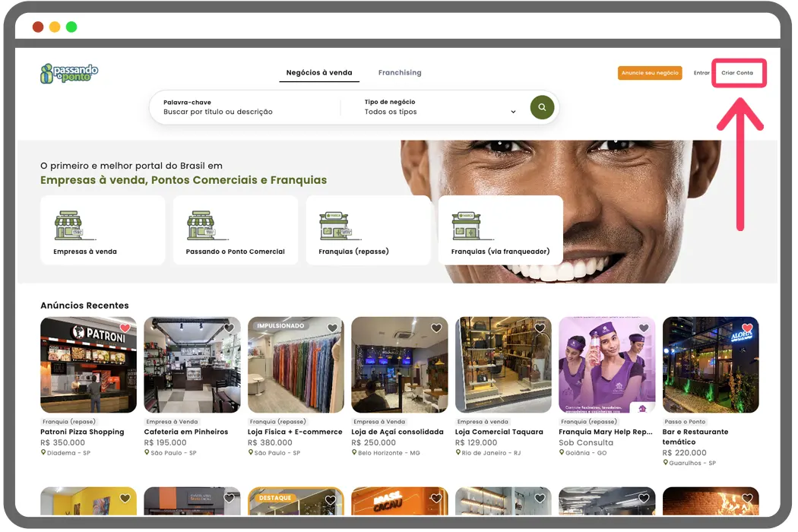Click the green search magnifier button
The height and width of the screenshot is (532, 798).
[x=542, y=107]
